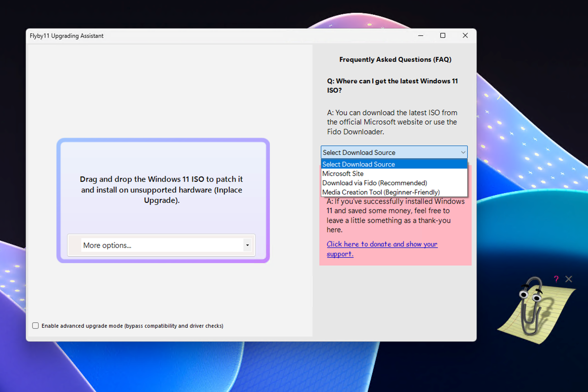Click the thank-you message in pink box
The height and width of the screenshot is (392, 588).
coord(396,216)
